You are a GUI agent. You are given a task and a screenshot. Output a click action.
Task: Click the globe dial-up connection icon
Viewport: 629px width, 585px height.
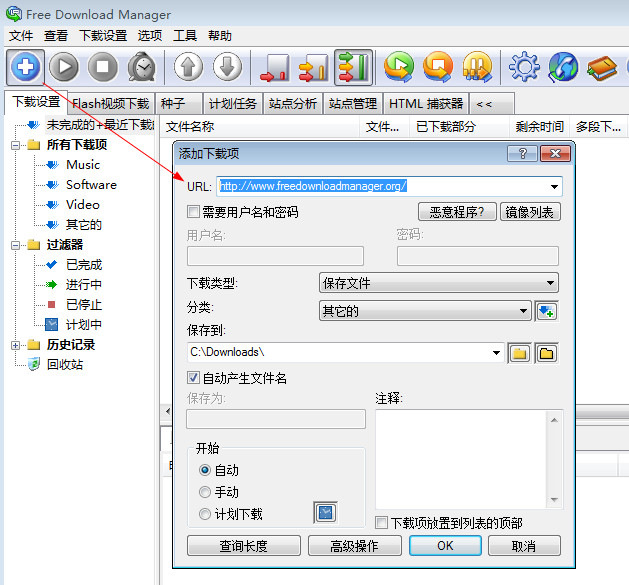tap(563, 67)
